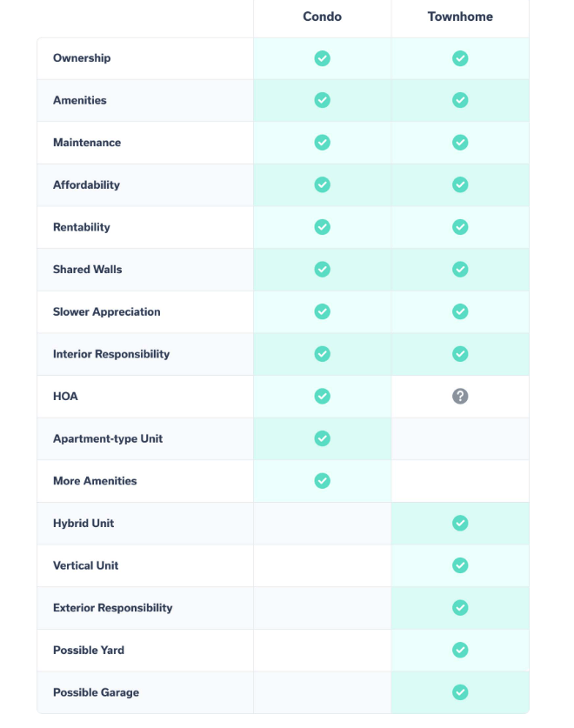Click the Townhome checkmark for Hybrid Unit
574x728 pixels.
click(460, 523)
